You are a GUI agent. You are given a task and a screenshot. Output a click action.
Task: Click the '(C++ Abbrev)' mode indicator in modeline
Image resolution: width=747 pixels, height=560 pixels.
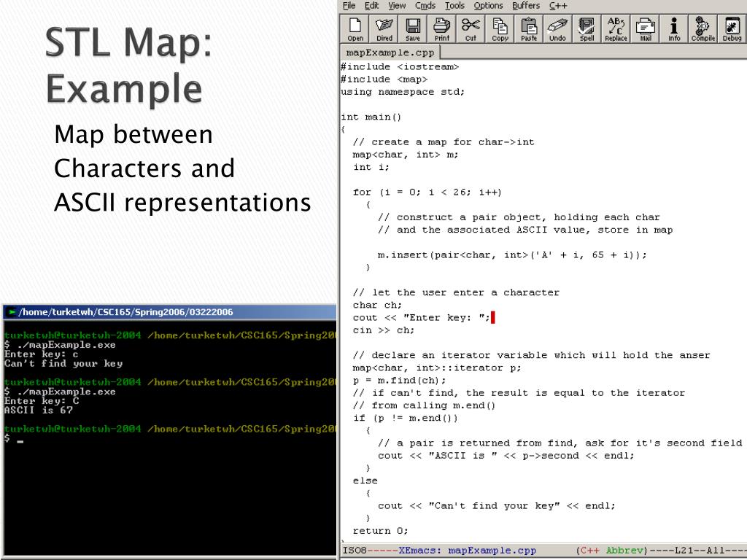[x=612, y=551]
